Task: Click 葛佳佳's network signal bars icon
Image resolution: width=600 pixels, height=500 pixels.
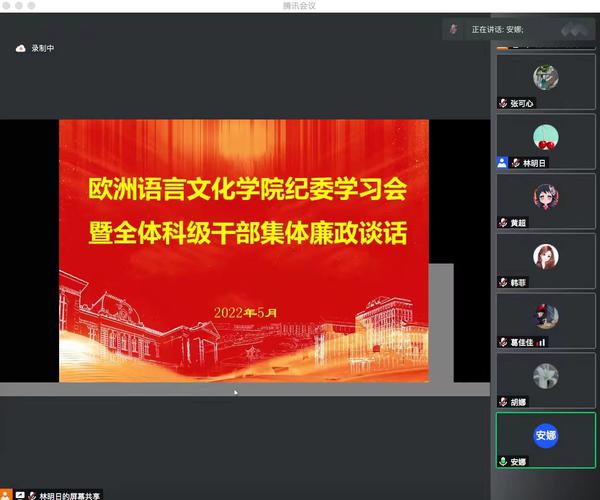Action: point(541,342)
